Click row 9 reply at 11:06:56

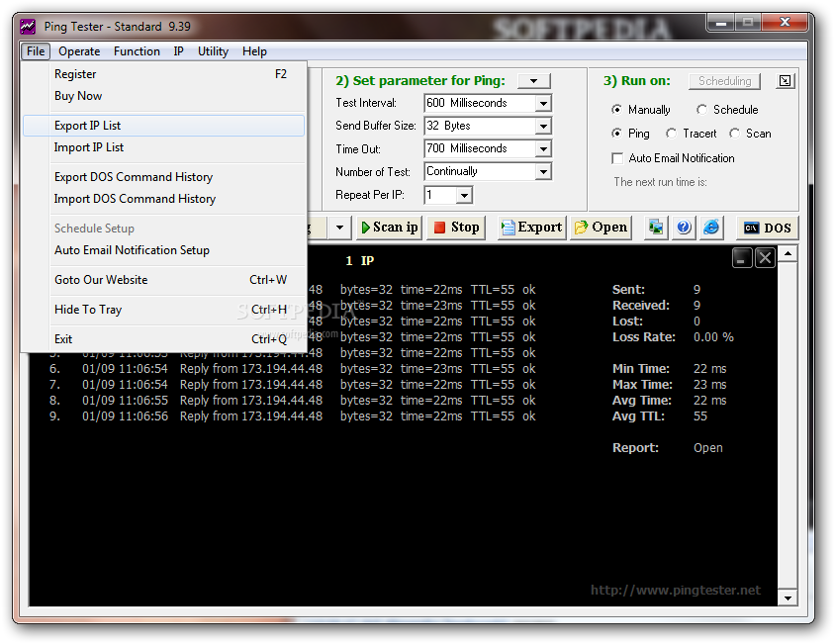click(293, 416)
